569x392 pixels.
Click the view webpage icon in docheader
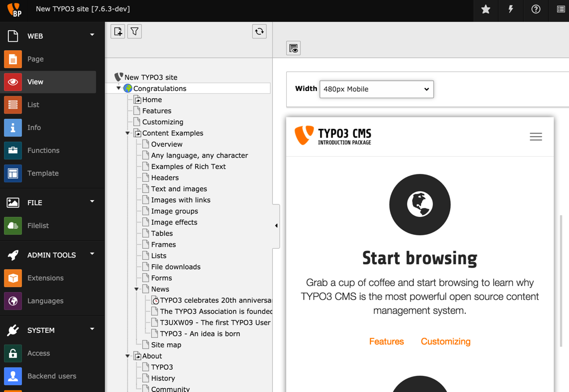click(x=293, y=48)
